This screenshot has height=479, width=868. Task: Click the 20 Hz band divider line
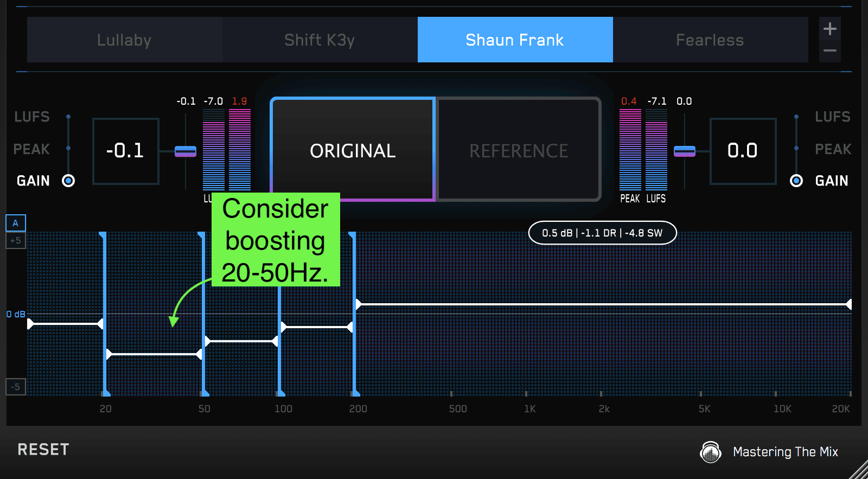coord(104,314)
